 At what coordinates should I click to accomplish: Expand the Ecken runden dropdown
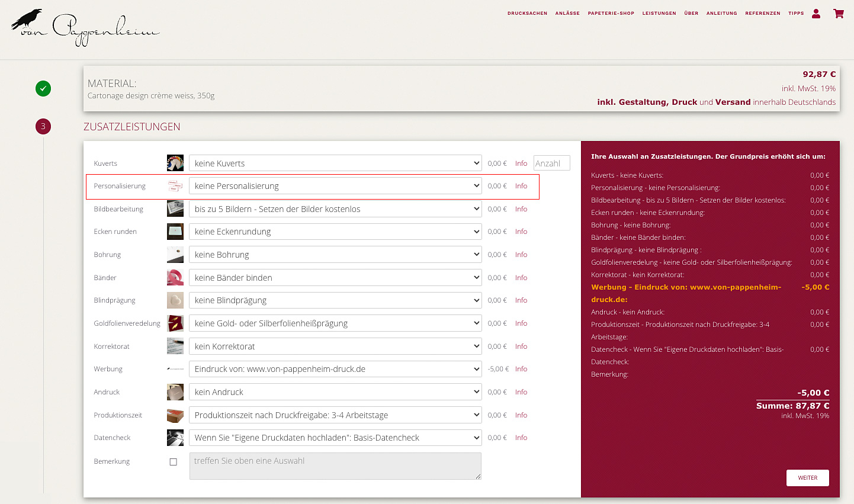(335, 232)
